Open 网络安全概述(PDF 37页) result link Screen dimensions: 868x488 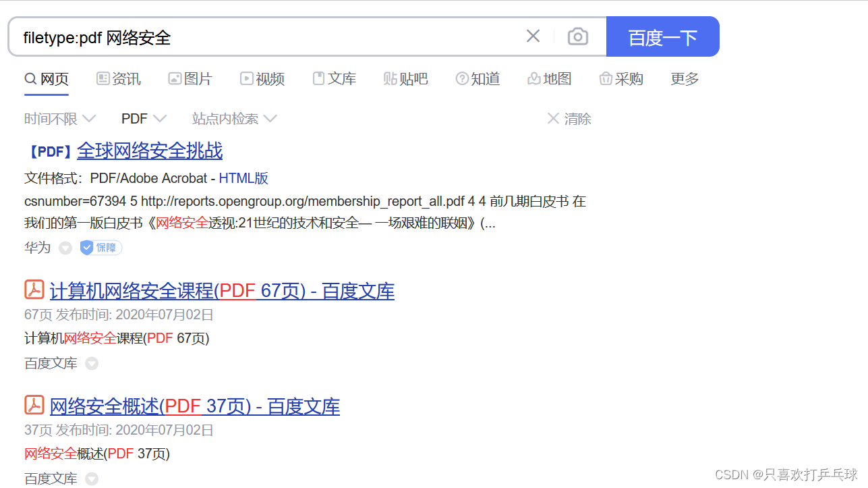click(x=195, y=406)
